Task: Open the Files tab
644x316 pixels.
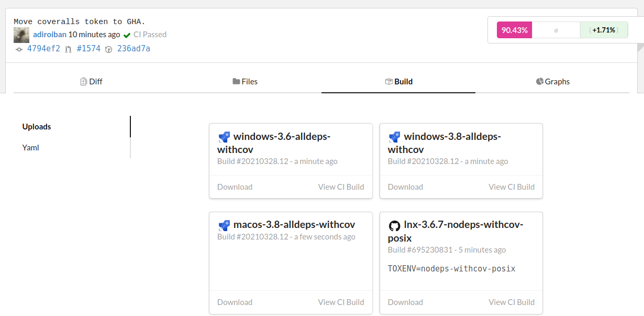Action: pyautogui.click(x=245, y=82)
